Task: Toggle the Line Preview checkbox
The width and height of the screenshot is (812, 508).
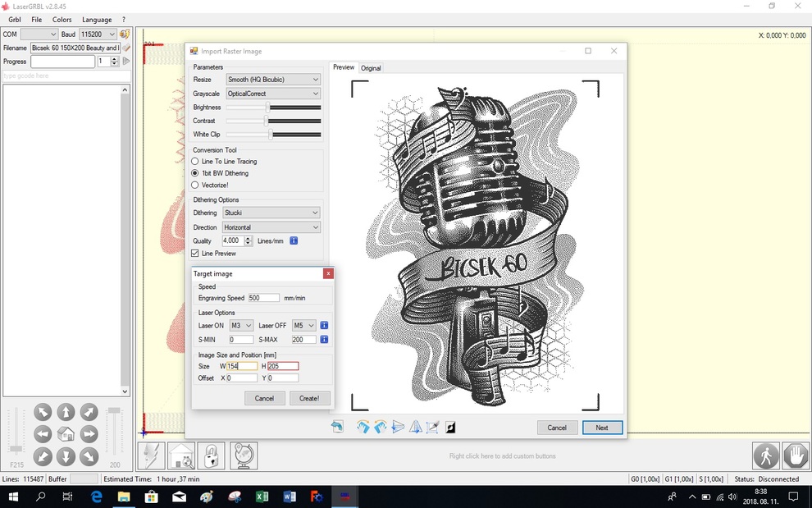Action: click(195, 254)
